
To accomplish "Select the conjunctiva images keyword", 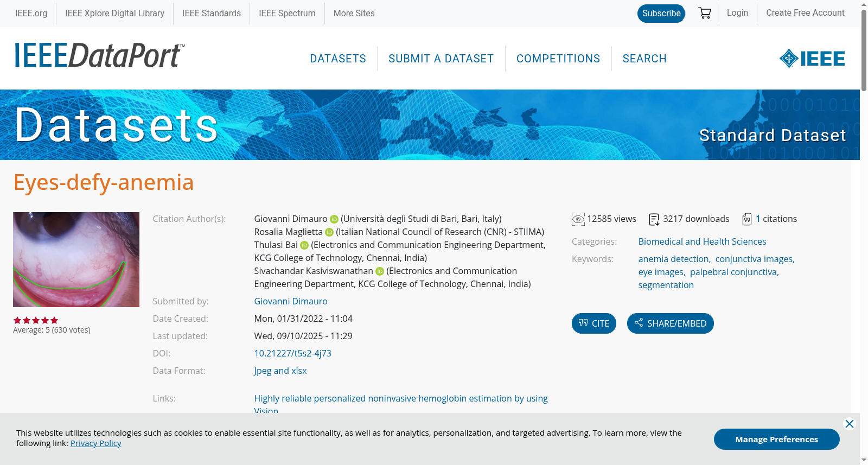I will [754, 259].
